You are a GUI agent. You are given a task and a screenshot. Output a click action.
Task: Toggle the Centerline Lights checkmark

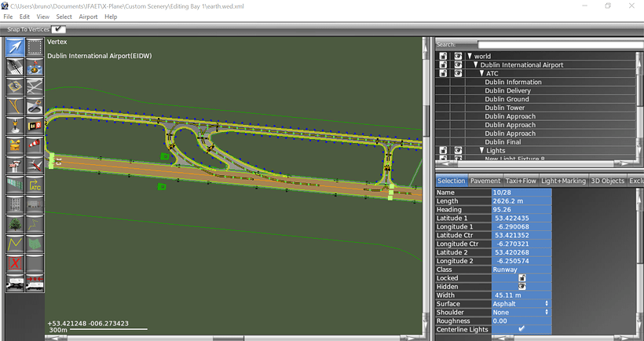coord(521,329)
